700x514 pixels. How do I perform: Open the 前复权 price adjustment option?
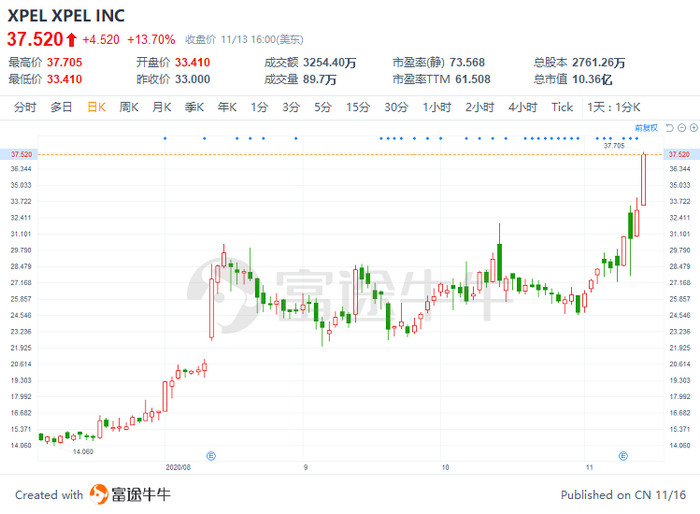(646, 128)
